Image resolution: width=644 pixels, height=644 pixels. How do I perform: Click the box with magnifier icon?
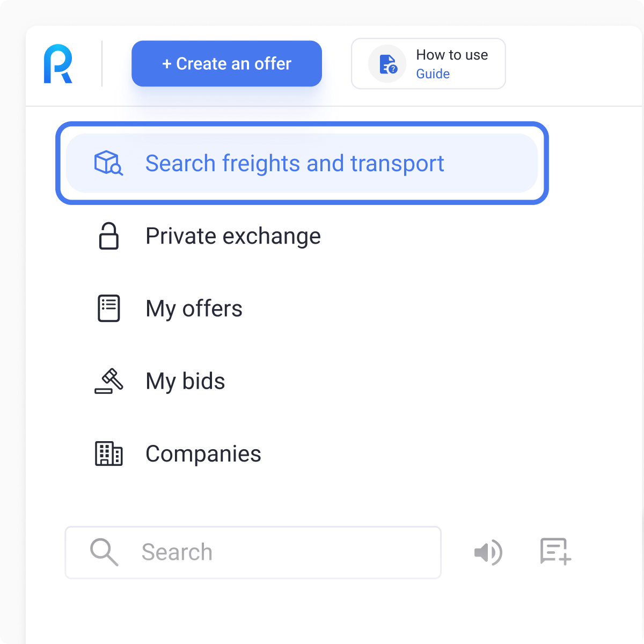coord(109,163)
